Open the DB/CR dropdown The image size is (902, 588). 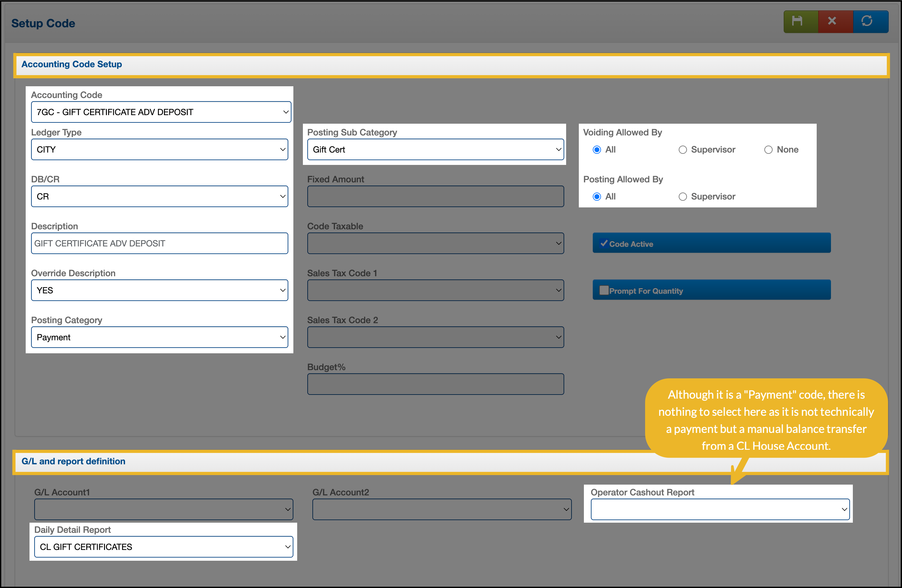coord(160,197)
